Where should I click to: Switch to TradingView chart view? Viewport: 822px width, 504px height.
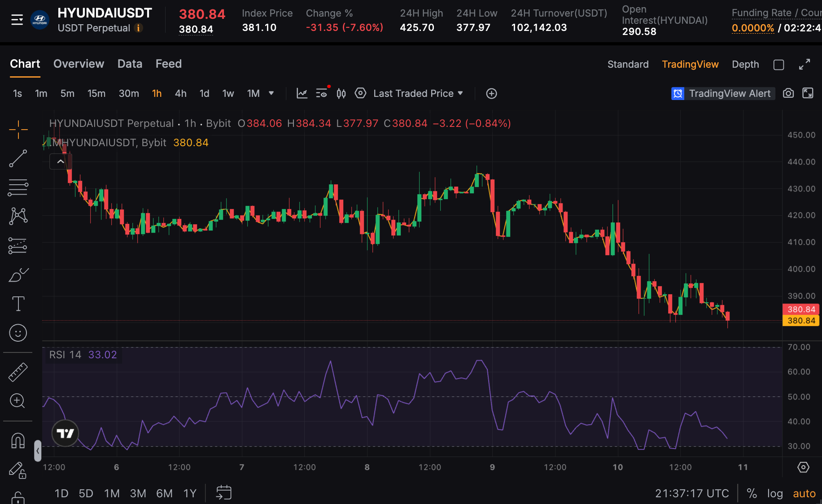pyautogui.click(x=690, y=65)
